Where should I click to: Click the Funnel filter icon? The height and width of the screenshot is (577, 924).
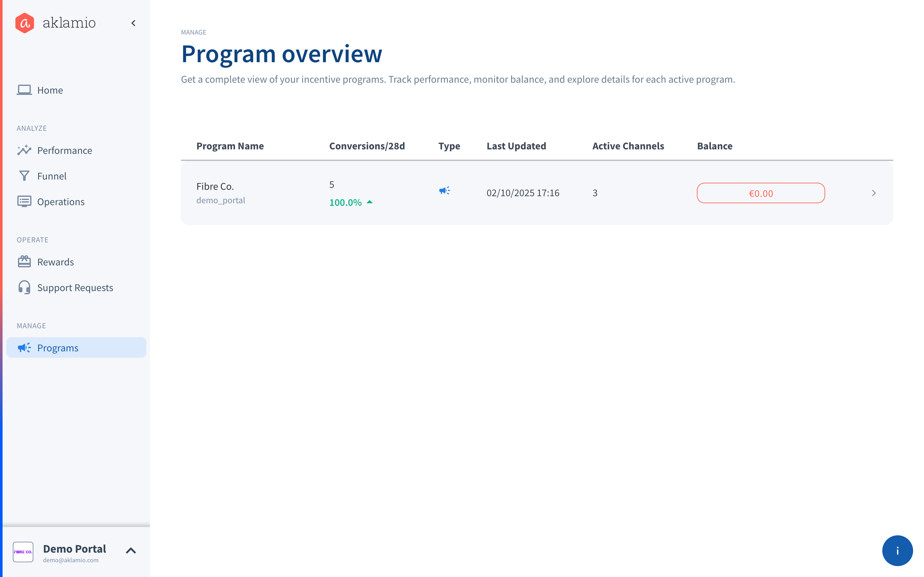point(24,176)
